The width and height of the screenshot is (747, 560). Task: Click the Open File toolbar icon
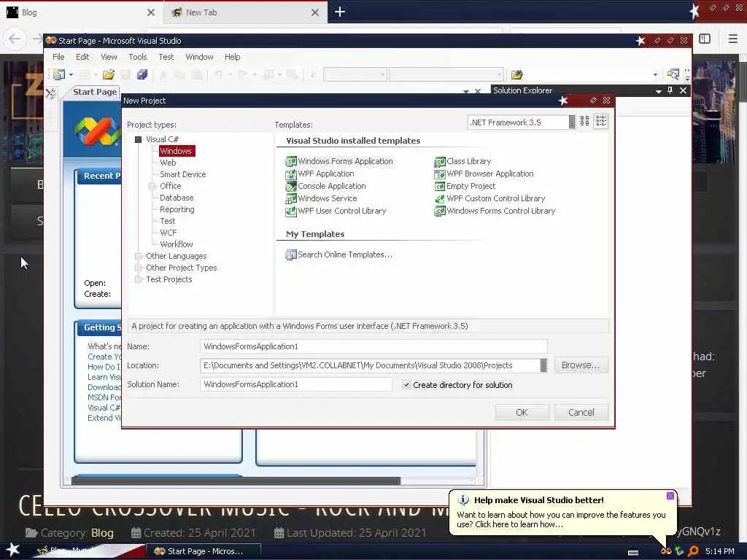coord(109,74)
